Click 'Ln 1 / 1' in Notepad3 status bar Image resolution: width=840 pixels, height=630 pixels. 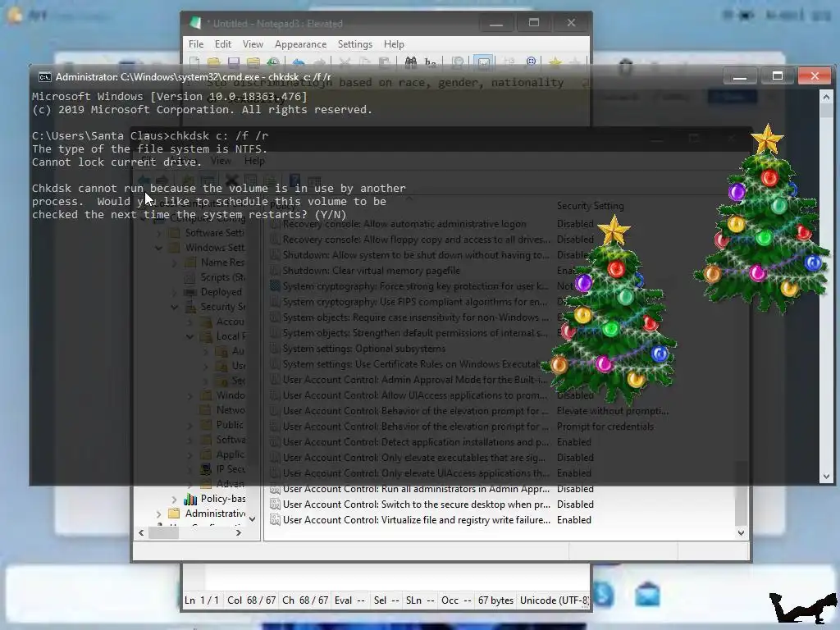tap(202, 600)
